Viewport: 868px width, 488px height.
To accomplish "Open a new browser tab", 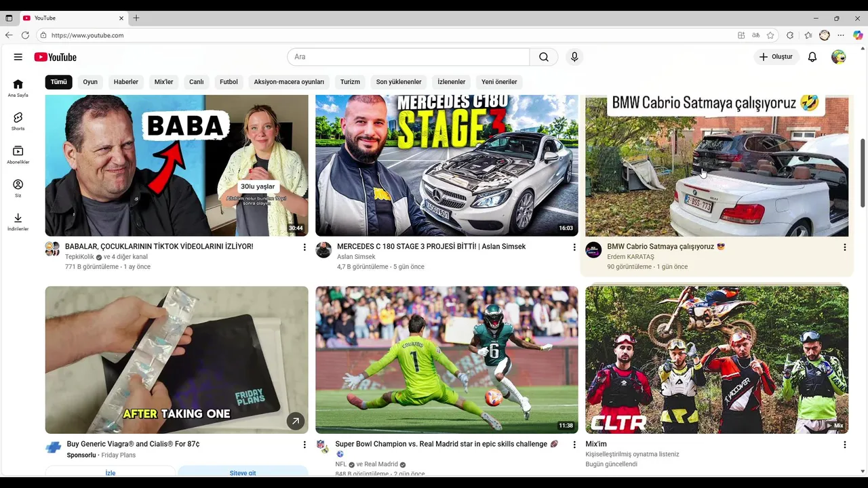I will click(136, 18).
